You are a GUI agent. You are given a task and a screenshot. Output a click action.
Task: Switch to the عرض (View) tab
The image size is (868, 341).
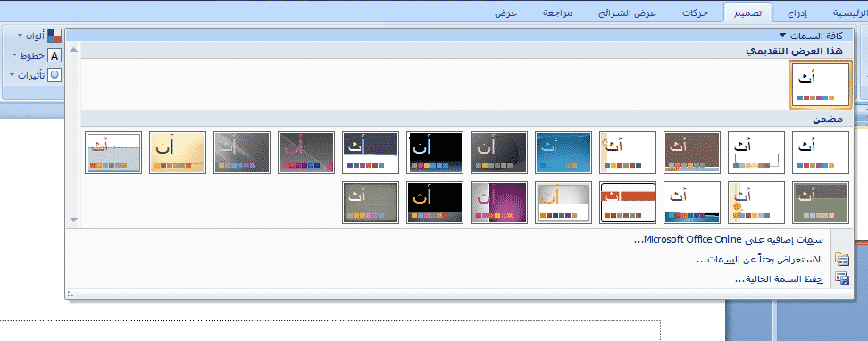click(x=506, y=13)
